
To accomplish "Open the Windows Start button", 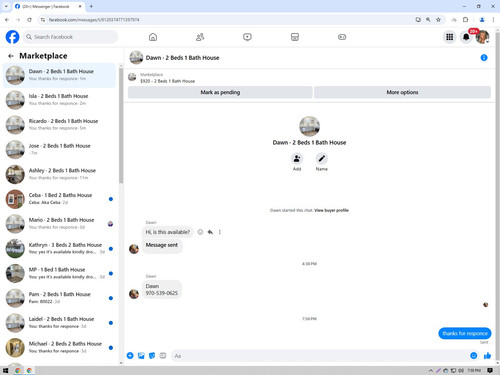I will point(5,370).
